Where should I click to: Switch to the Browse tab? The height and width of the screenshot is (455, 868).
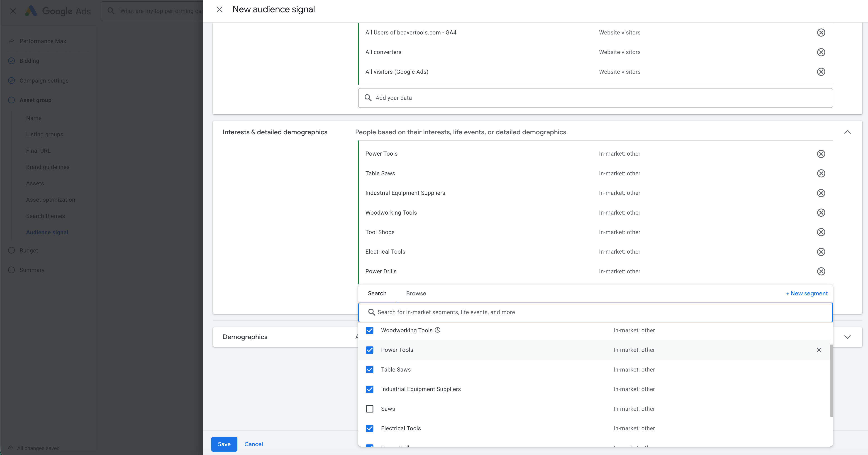[416, 293]
